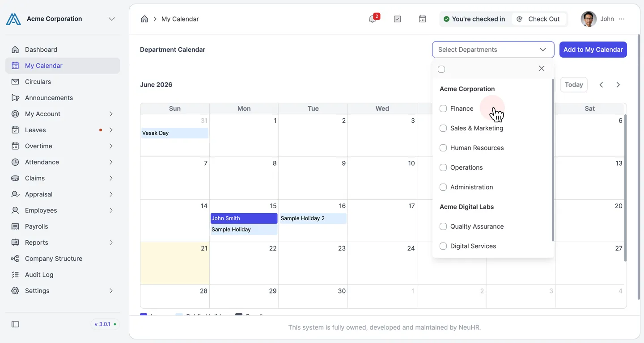The width and height of the screenshot is (644, 343).
Task: Click the Overtime icon in sidebar
Action: coord(15,146)
